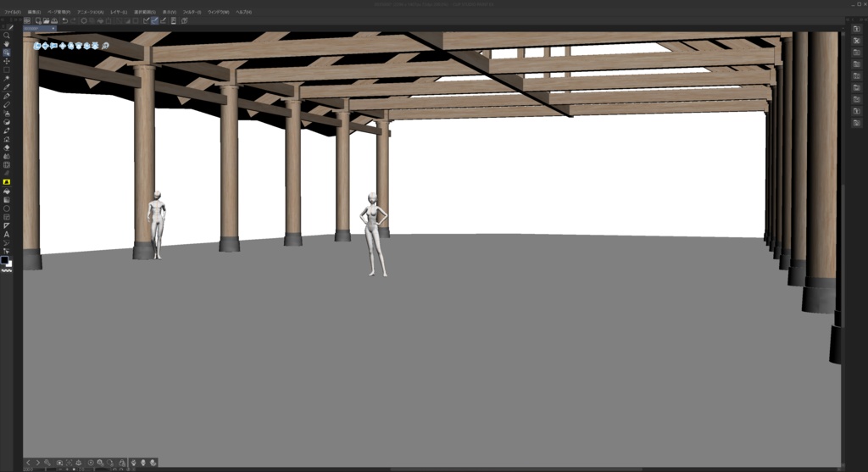Select the rectangular Selection marquee tool
The height and width of the screenshot is (472, 868).
click(7, 69)
